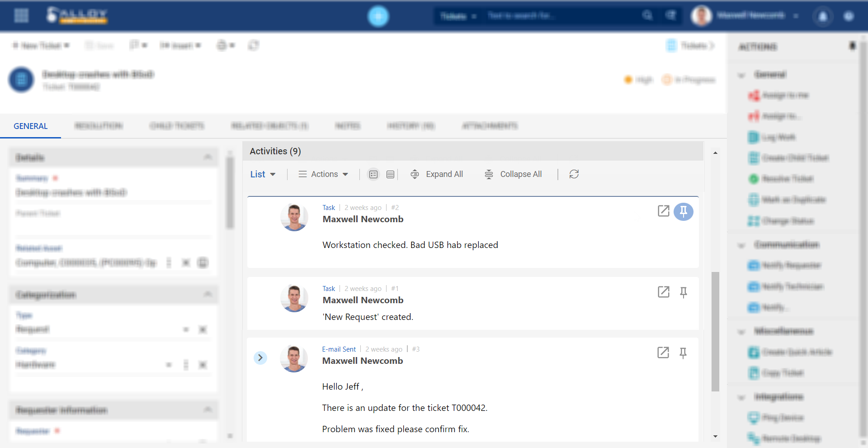
Task: Open the Task link of activity #2
Action: pos(329,208)
